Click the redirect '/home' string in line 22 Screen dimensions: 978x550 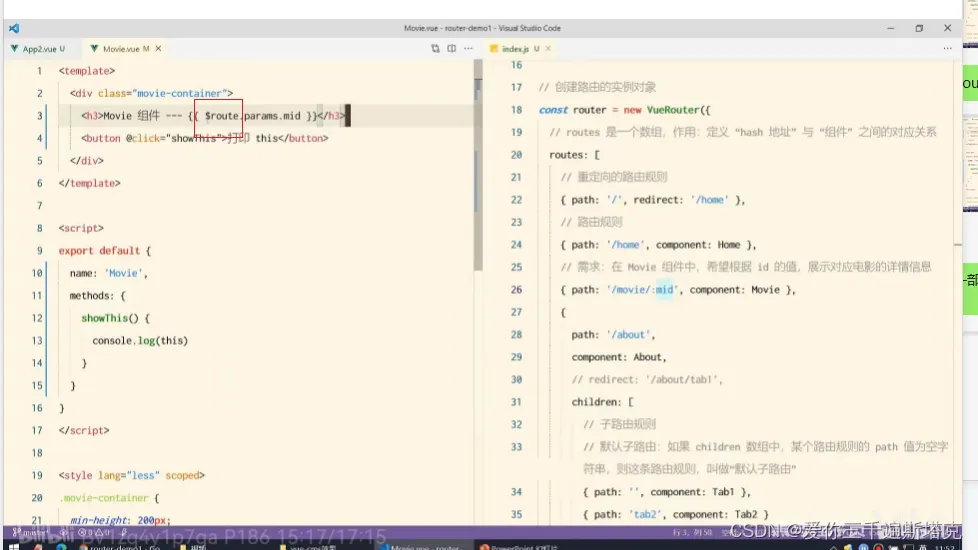click(709, 200)
